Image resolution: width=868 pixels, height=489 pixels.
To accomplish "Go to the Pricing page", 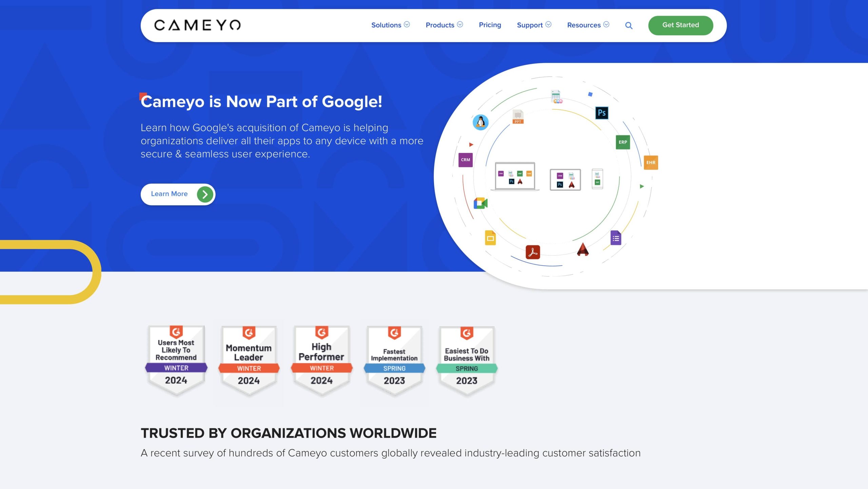I will coord(490,25).
